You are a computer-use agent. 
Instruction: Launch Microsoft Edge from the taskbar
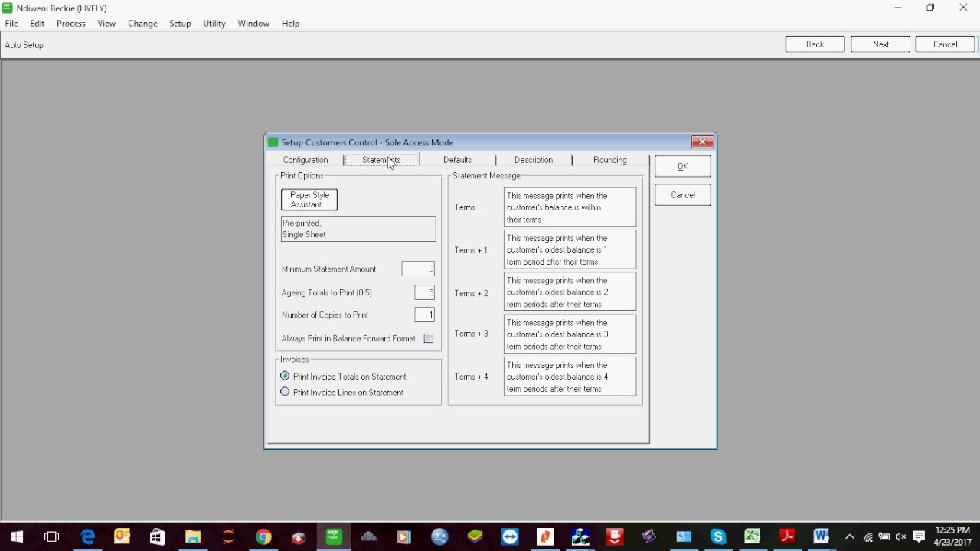pos(87,537)
